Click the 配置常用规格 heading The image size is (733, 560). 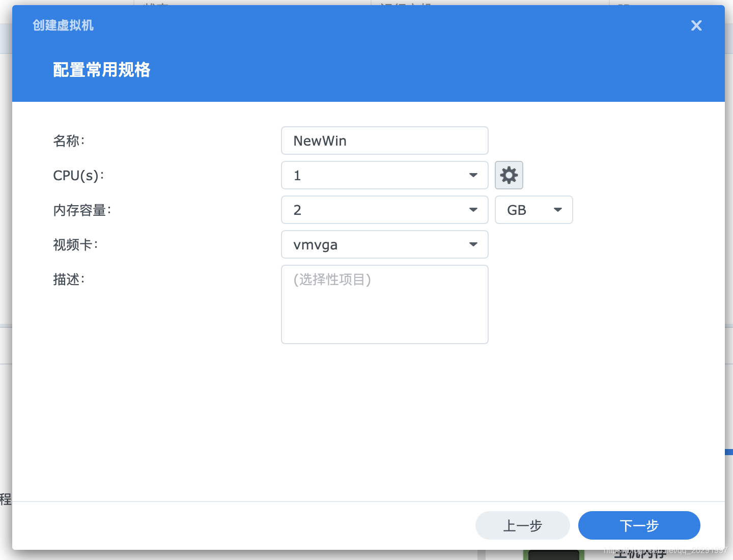pyautogui.click(x=102, y=70)
